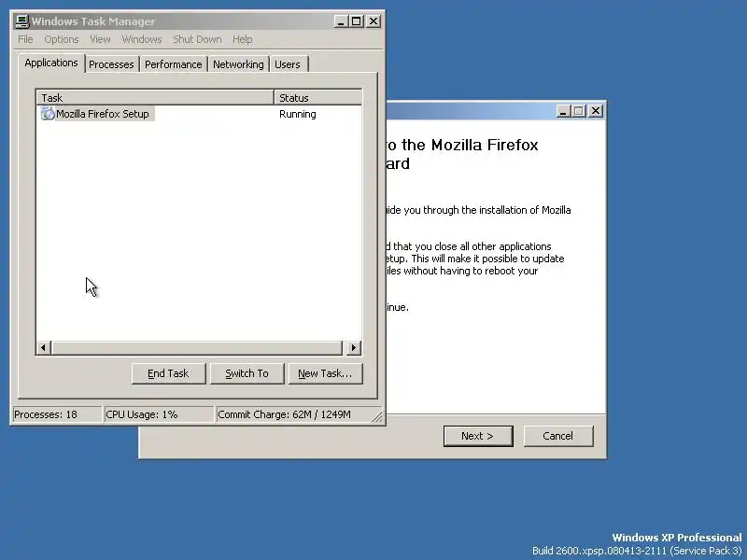Open the Options menu
The height and width of the screenshot is (560, 747).
[x=62, y=39]
